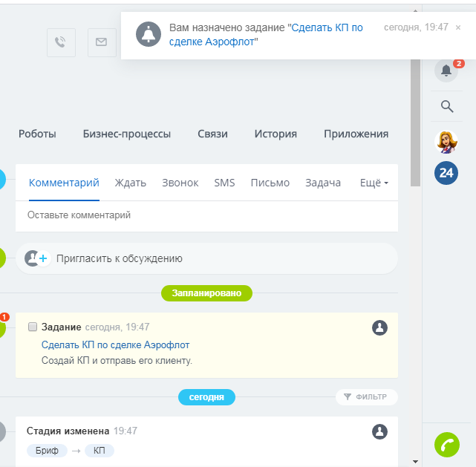Viewport: 476px width, 467px height.
Task: Switch to the Бизнес-процессы tab
Action: (127, 134)
